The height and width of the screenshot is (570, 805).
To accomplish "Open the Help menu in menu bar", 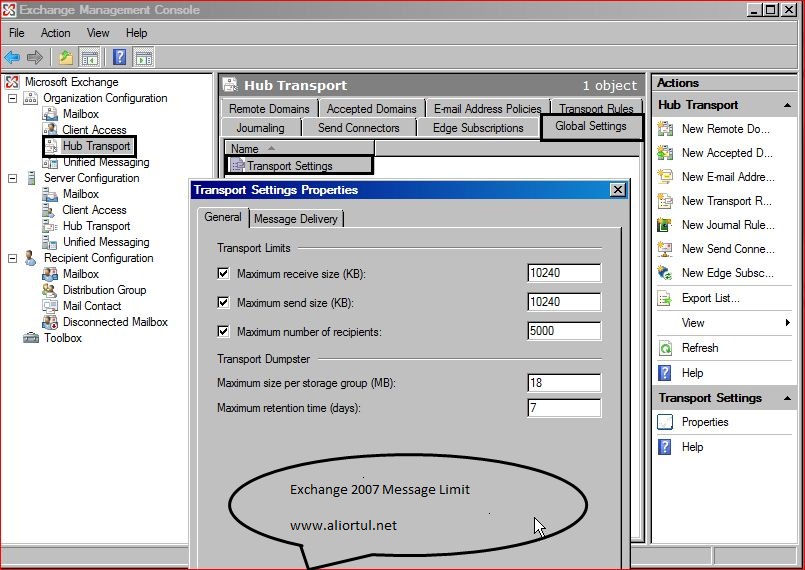I will click(137, 33).
